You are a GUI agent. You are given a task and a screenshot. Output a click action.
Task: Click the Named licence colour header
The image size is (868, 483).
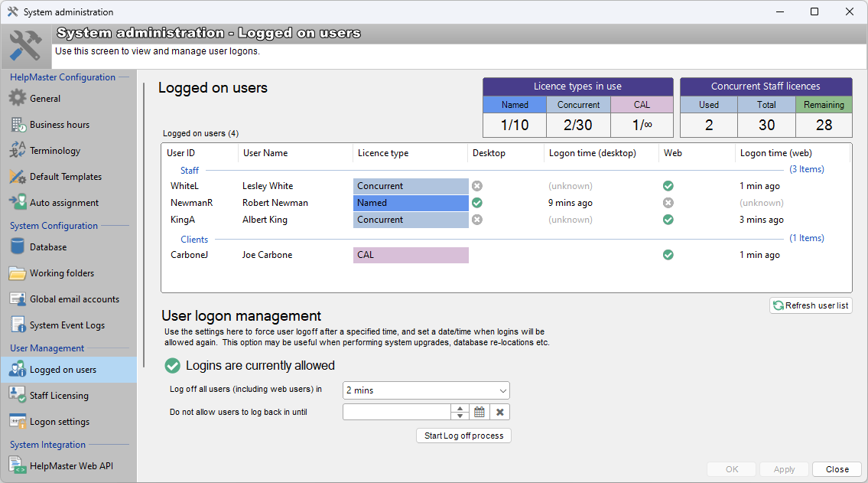(515, 105)
